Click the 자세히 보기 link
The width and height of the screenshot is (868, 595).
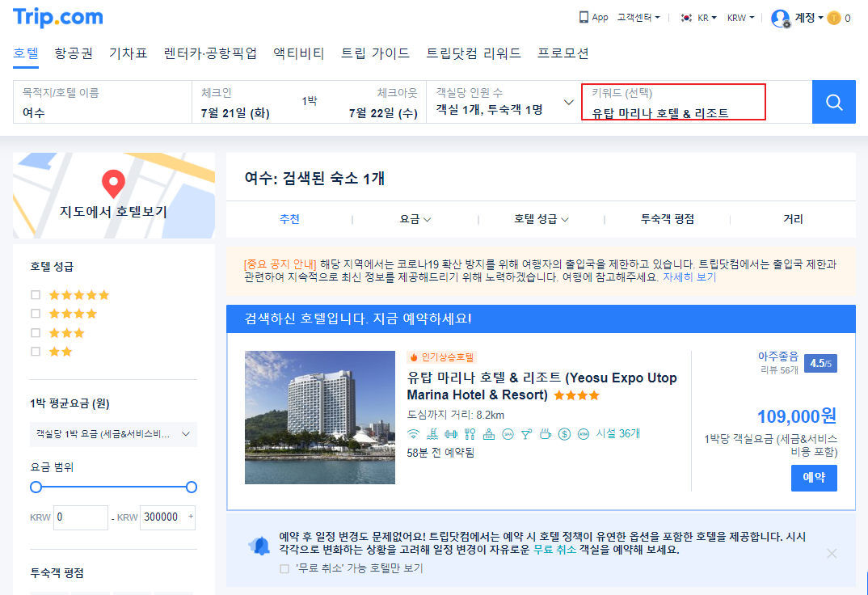click(x=689, y=277)
